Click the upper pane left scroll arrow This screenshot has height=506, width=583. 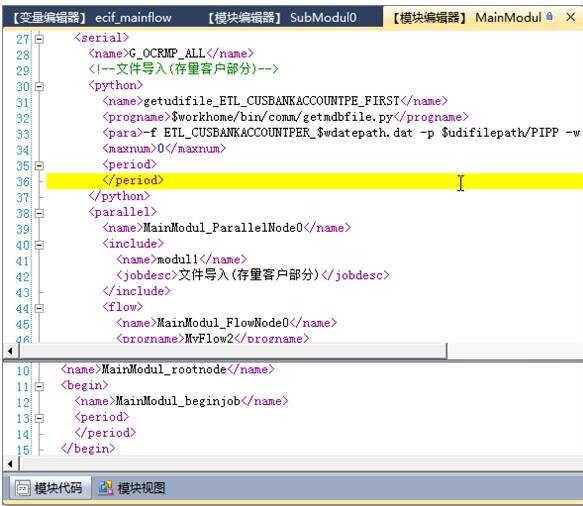(10, 351)
